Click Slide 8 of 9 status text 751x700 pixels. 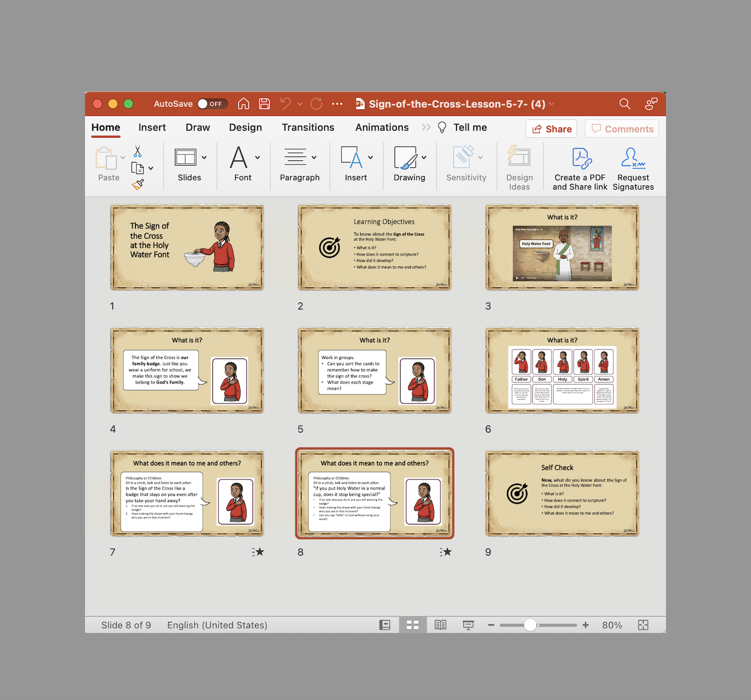coord(126,625)
